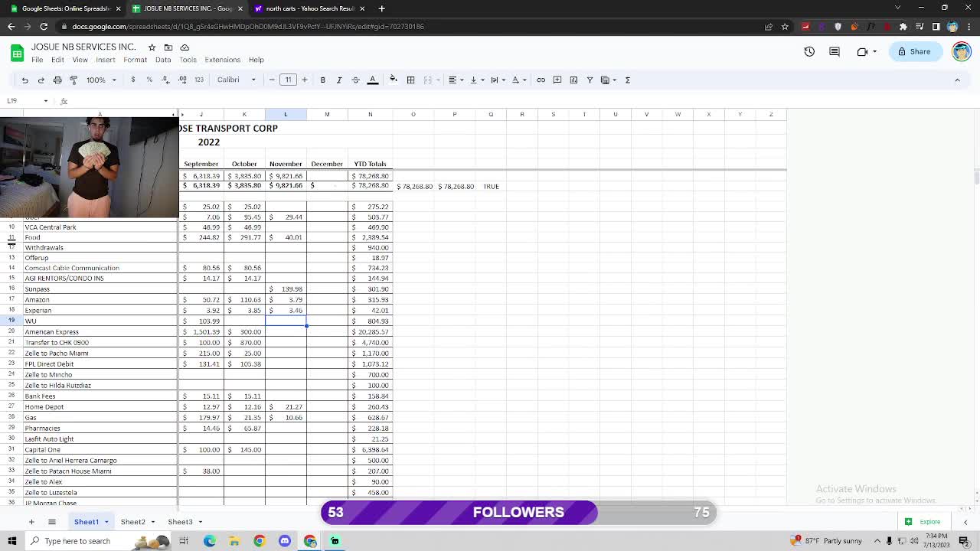Open the Calibri font dropdown

[236, 80]
